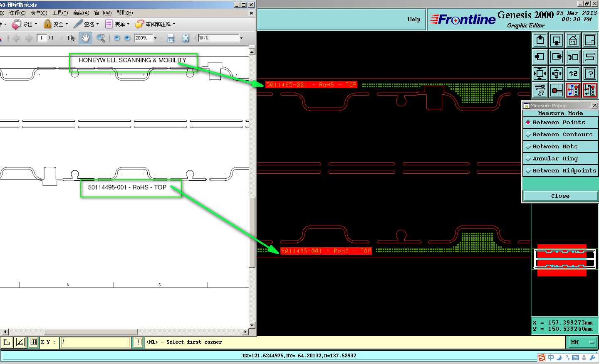
Task: Select the Between Points measure mode
Action: (560, 122)
